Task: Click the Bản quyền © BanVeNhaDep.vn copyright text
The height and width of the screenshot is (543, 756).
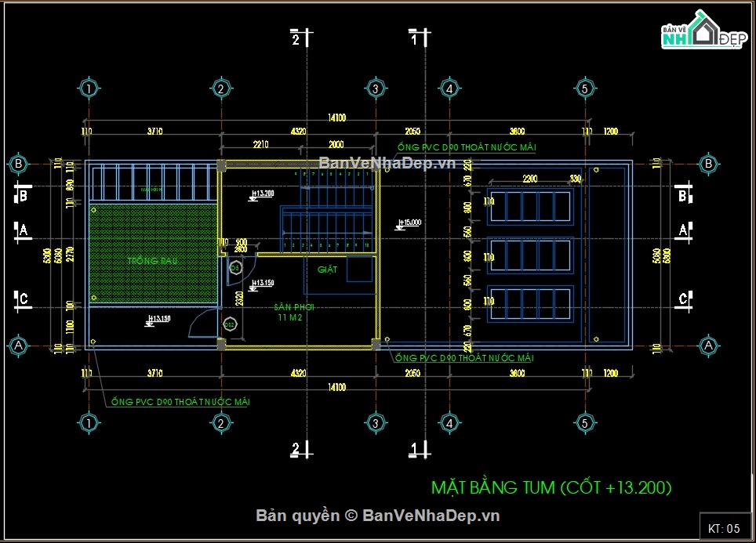Action: [x=377, y=516]
